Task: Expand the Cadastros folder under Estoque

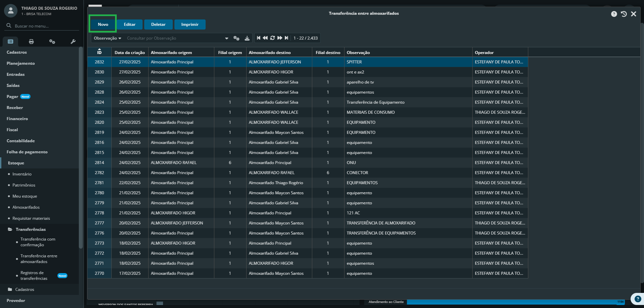Action: [24, 290]
